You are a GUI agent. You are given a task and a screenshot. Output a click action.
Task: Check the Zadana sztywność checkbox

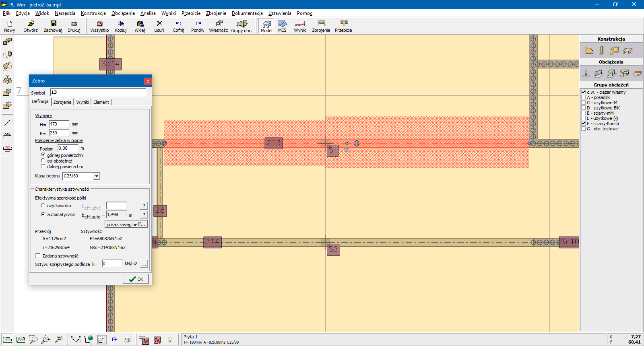click(38, 255)
